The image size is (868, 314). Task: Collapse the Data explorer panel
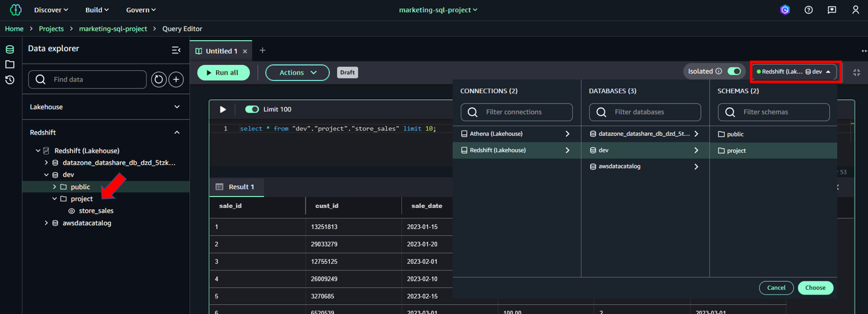[176, 50]
